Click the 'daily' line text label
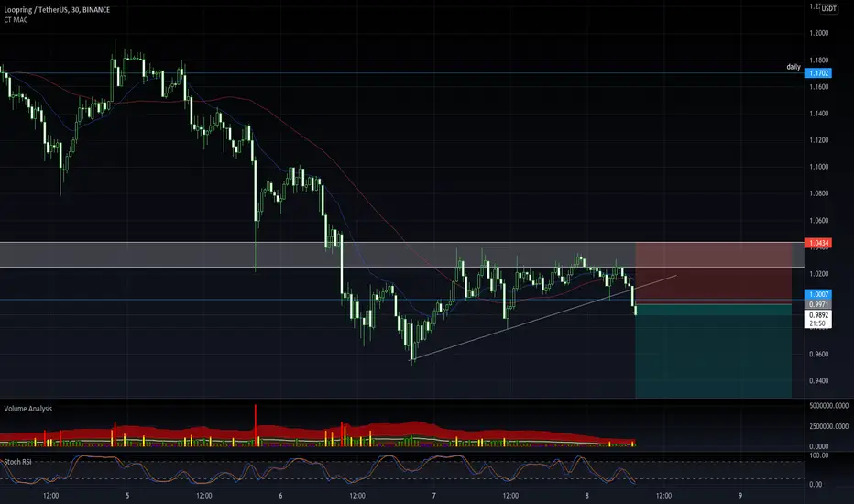This screenshot has height=504, width=854. pyautogui.click(x=794, y=67)
